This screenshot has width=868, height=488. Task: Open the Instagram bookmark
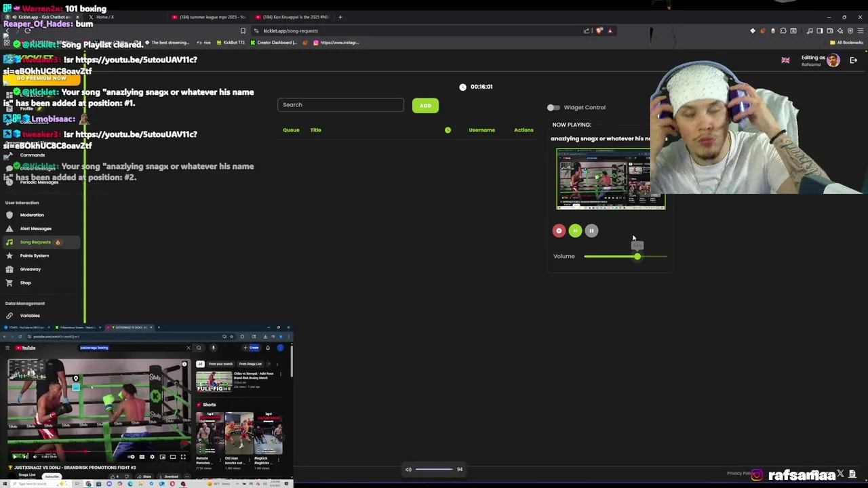click(336, 43)
